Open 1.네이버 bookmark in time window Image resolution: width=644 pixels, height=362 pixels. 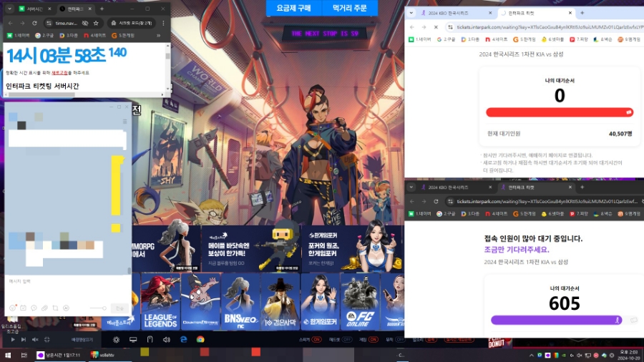[18, 36]
